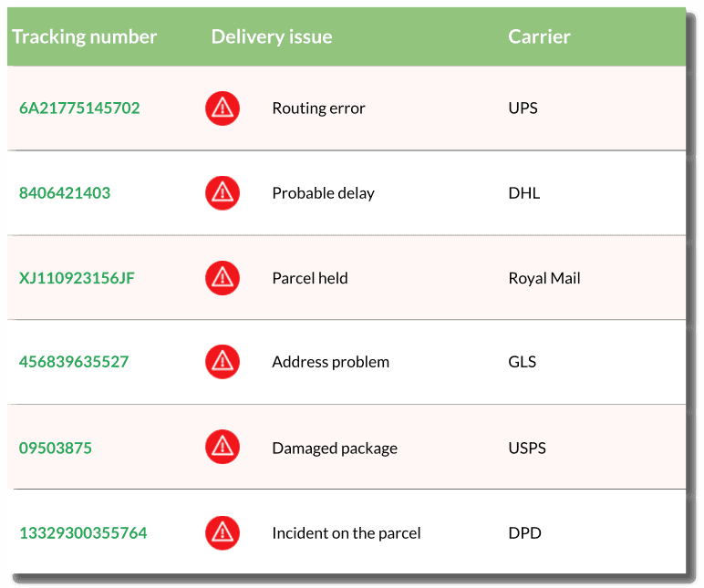The height and width of the screenshot is (588, 704).
Task: Open tracking number 456839635527
Action: click(74, 362)
